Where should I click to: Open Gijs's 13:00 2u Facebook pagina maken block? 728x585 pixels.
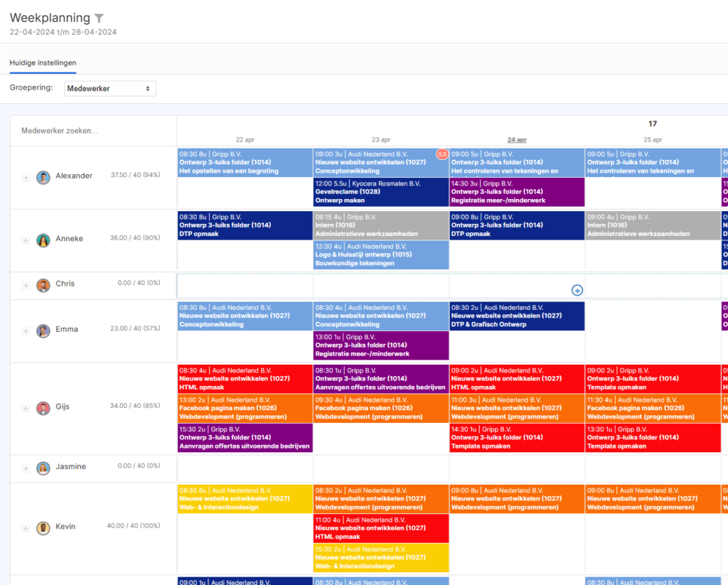pos(245,408)
